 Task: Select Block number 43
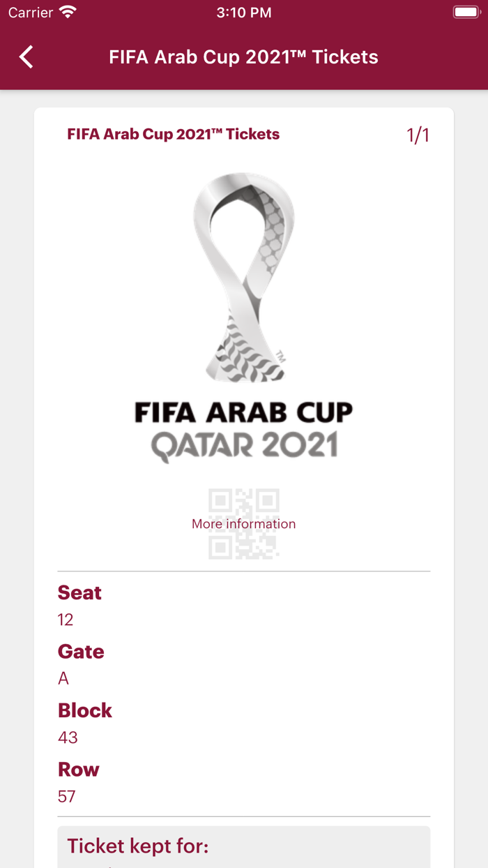66,738
